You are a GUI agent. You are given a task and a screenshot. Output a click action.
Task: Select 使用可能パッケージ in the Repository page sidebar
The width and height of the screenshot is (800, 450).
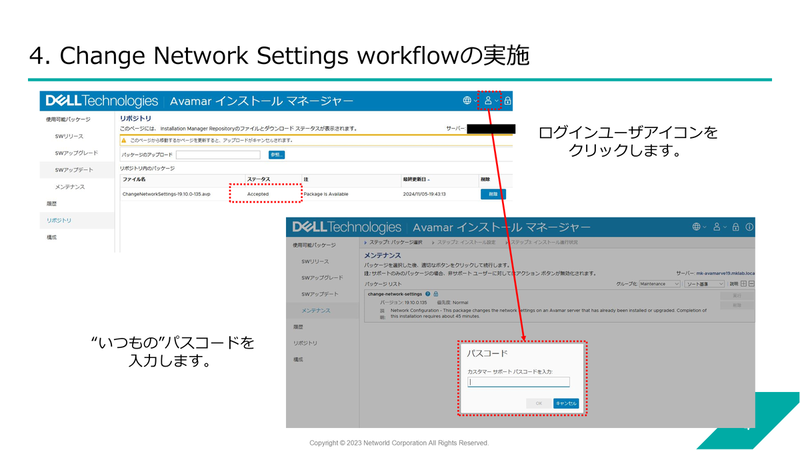68,119
